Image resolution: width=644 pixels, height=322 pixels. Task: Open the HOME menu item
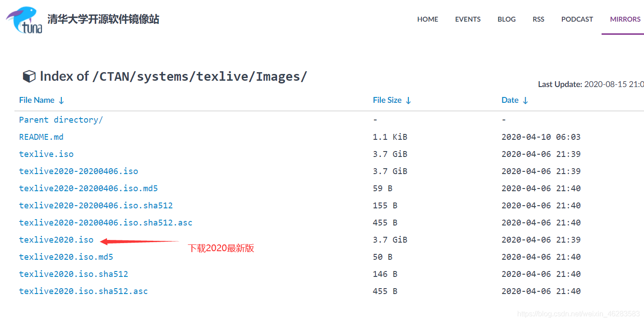coord(428,19)
